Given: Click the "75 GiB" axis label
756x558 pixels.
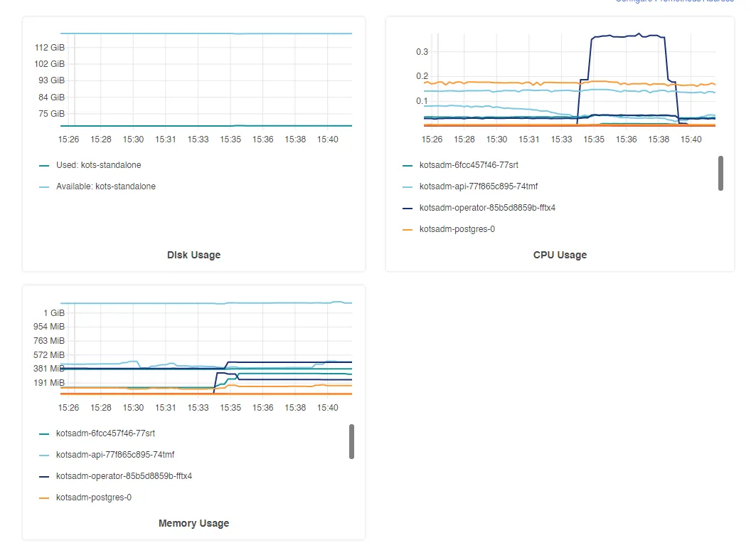Looking at the screenshot, I should pyautogui.click(x=52, y=113).
